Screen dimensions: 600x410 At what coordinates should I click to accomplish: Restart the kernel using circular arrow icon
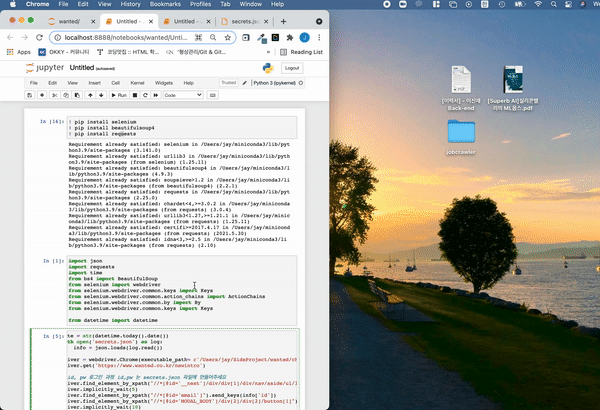145,94
